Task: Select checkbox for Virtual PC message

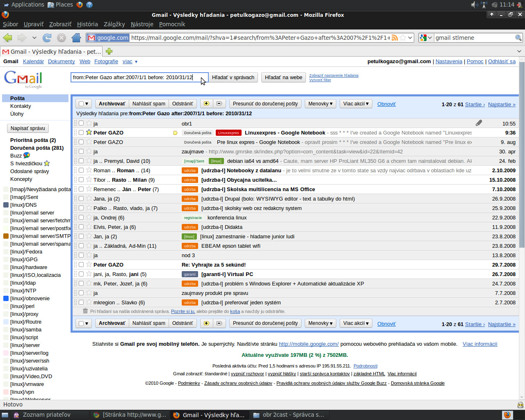Action: click(x=81, y=274)
